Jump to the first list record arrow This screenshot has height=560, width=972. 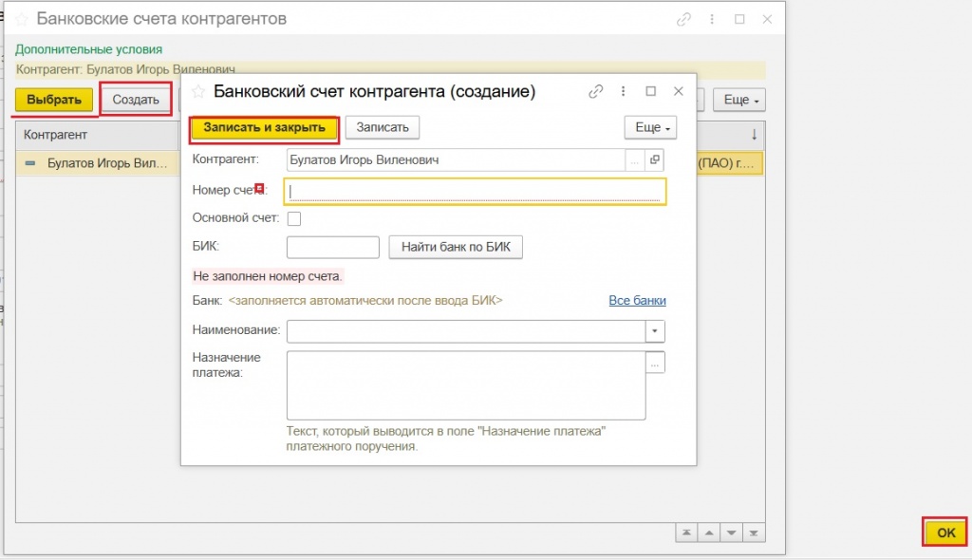[x=685, y=532]
